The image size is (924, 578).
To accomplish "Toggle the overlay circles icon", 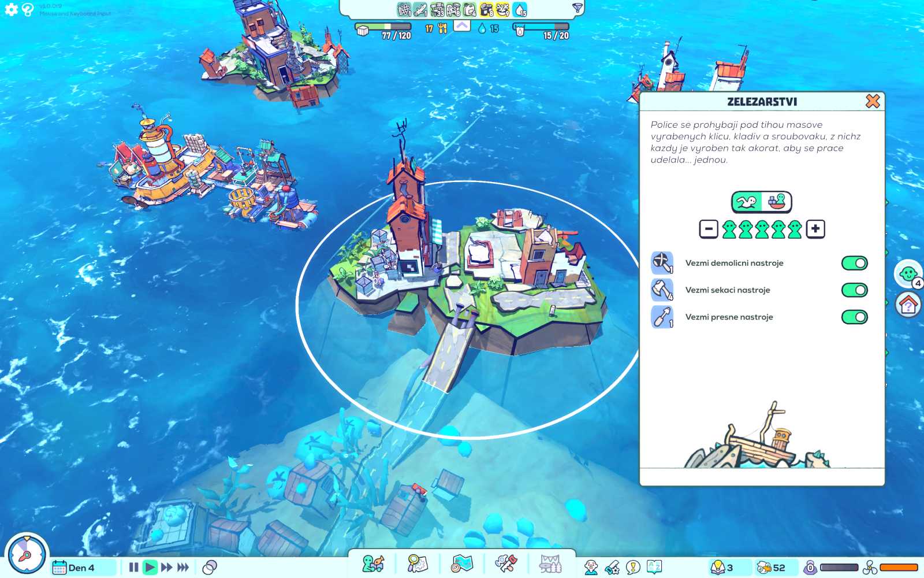I will tap(210, 568).
